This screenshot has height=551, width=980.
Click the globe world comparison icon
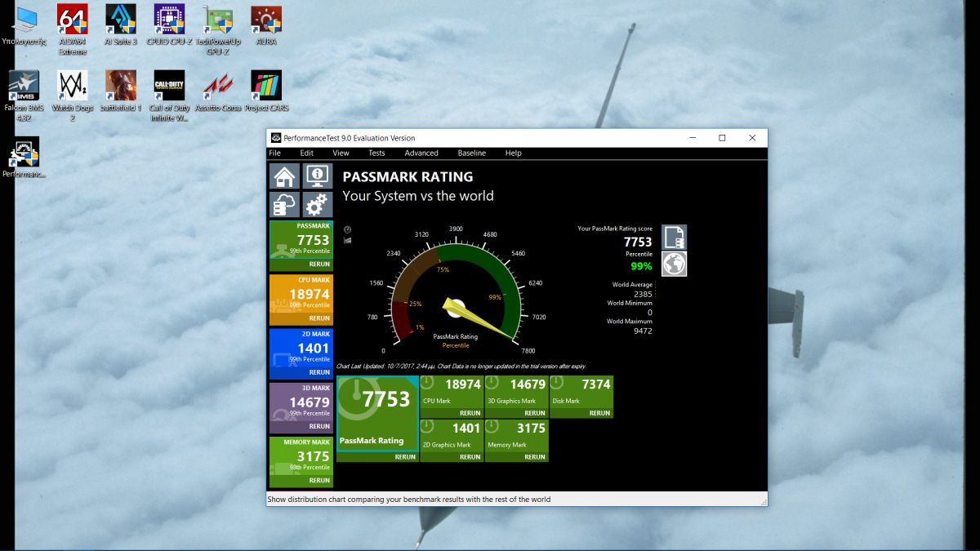click(x=675, y=264)
